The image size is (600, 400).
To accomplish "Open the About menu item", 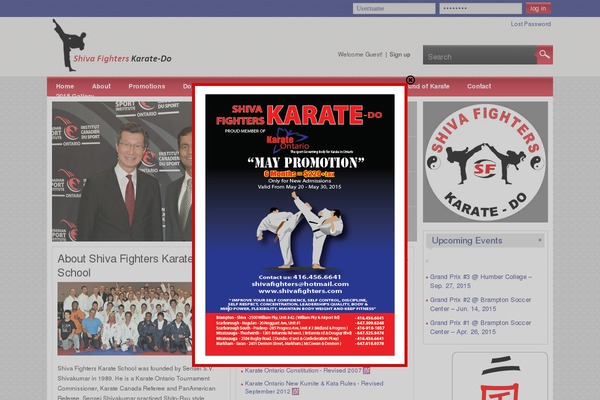I will (101, 86).
